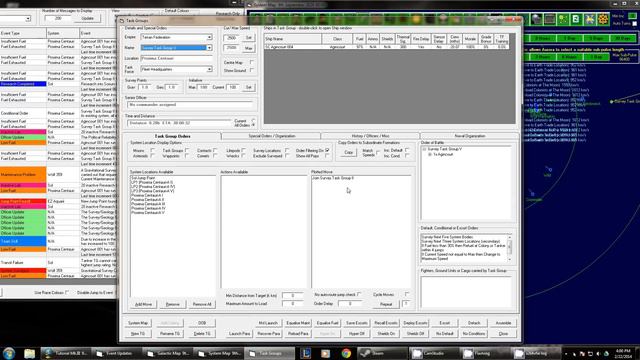Click the Repeat orders button
The width and height of the screenshot is (640, 360).
(x=386, y=304)
